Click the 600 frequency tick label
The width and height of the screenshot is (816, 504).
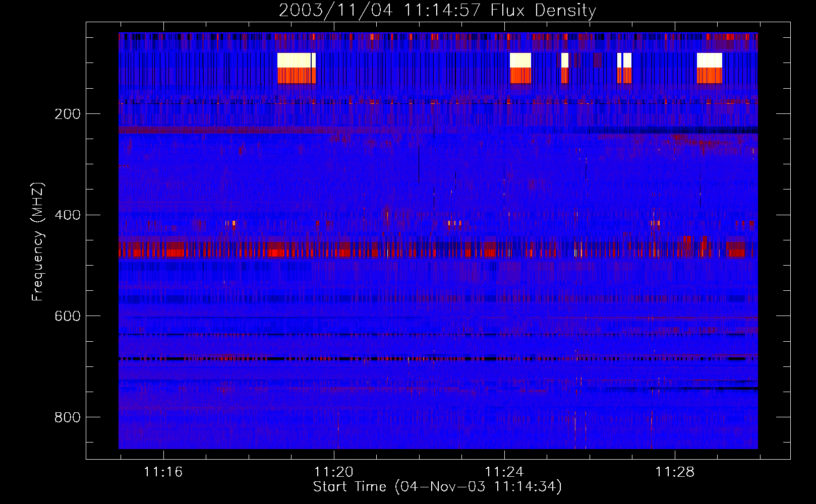pos(68,316)
